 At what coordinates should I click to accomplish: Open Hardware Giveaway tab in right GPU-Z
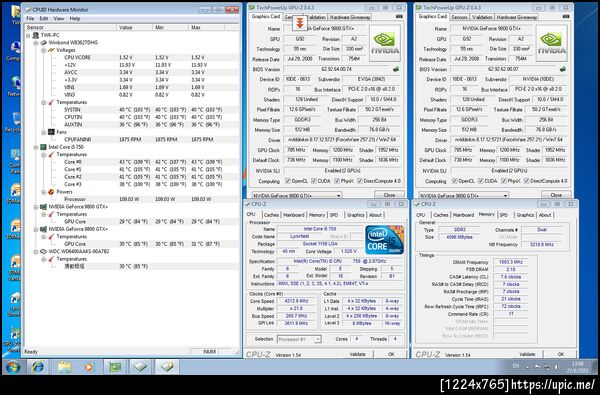(x=517, y=17)
